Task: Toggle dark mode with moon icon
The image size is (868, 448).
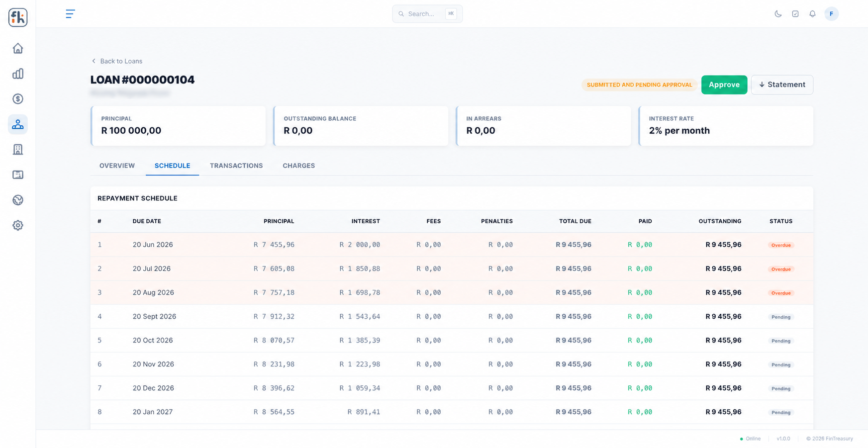Action: 778,14
